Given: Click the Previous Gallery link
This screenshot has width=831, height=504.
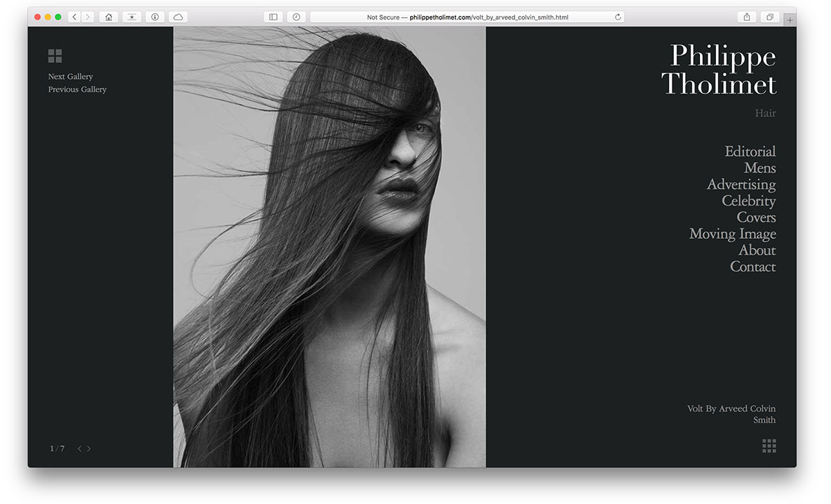Looking at the screenshot, I should (x=78, y=89).
